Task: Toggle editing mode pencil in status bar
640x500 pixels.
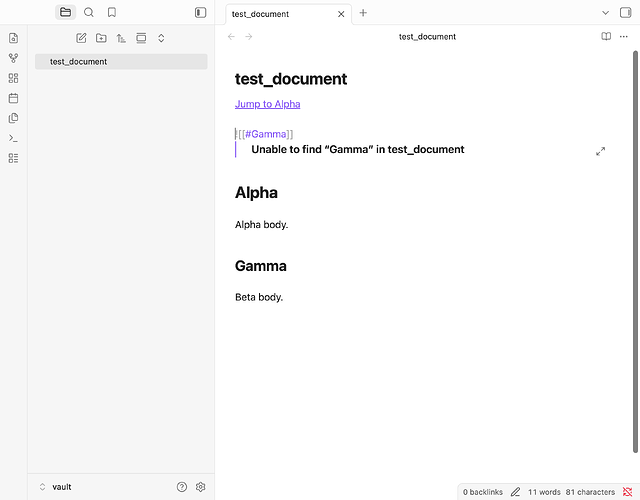Action: 516,492
